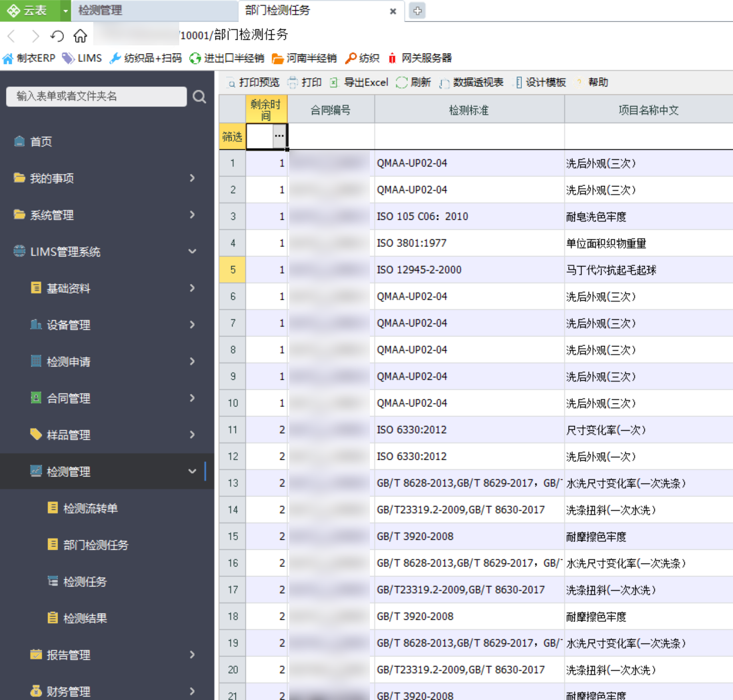
Task: Open the 云表 logo dropdown arrow
Action: tap(65, 11)
